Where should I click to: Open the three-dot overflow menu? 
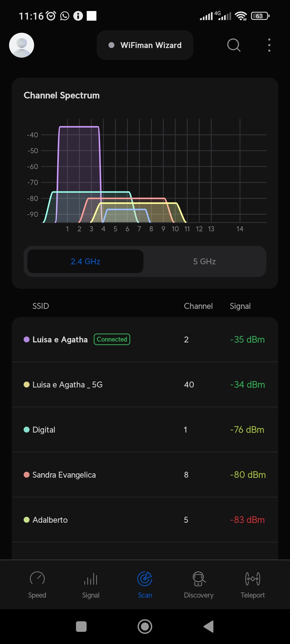tap(269, 45)
